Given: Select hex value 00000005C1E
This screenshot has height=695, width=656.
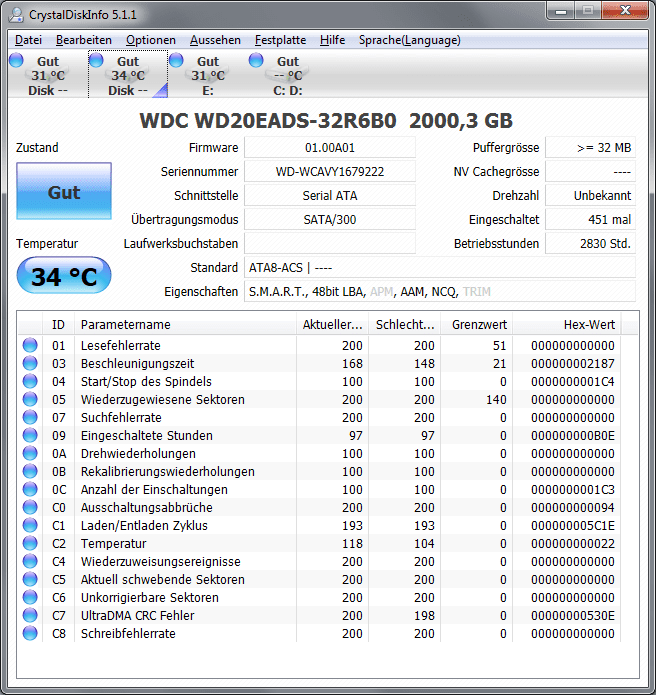Looking at the screenshot, I should [573, 526].
